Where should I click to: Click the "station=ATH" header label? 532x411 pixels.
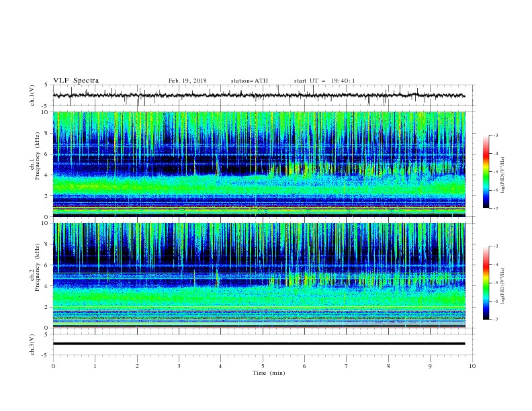(x=249, y=81)
